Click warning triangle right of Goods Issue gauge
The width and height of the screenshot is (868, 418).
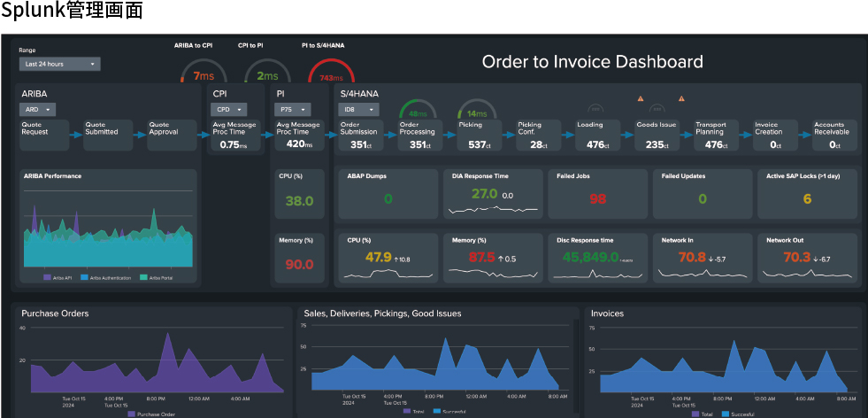[681, 98]
